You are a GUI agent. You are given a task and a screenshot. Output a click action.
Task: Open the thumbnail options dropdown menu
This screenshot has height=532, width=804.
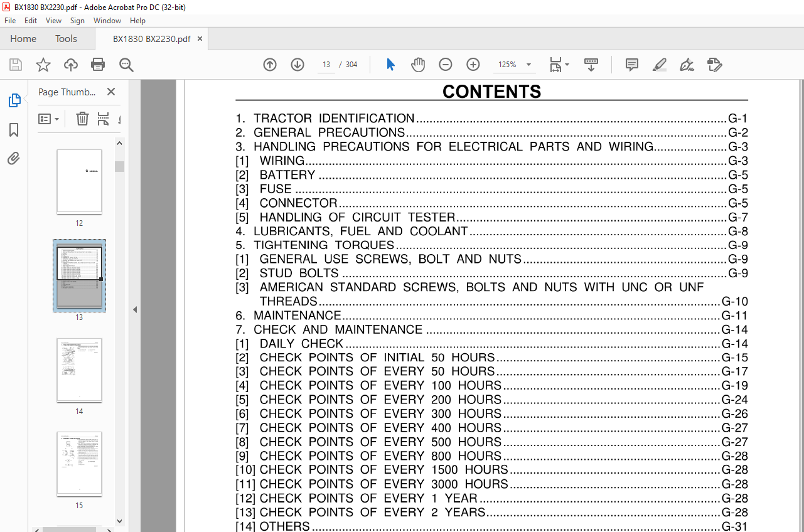[49, 119]
